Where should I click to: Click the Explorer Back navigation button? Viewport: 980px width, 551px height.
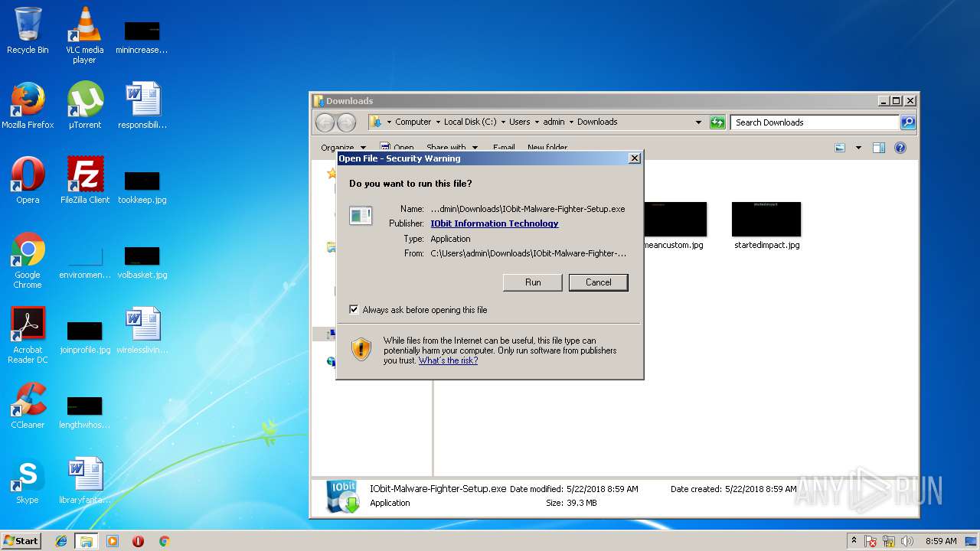325,122
